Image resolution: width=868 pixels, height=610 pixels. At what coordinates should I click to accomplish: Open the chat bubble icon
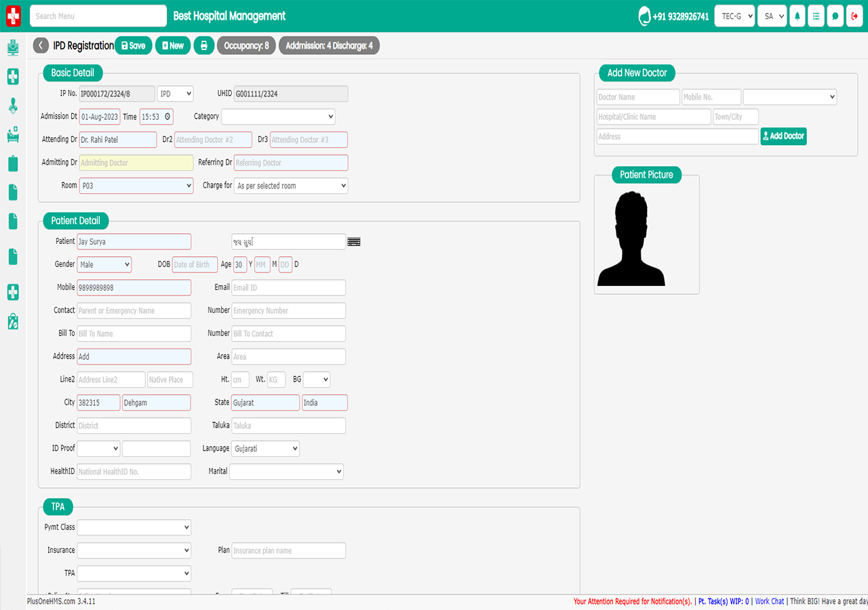[835, 16]
